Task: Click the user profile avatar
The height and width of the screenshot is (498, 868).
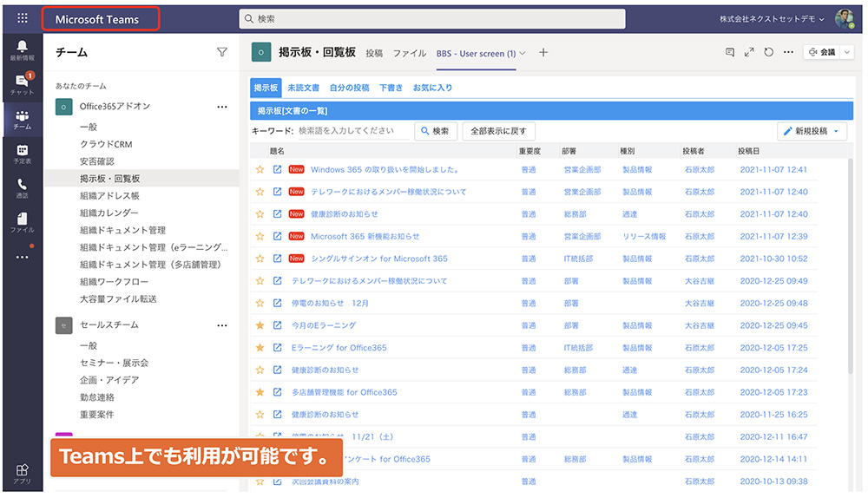Action: tap(845, 19)
